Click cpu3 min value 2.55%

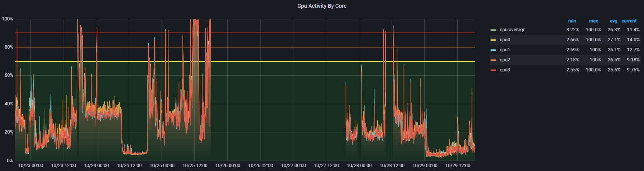573,70
